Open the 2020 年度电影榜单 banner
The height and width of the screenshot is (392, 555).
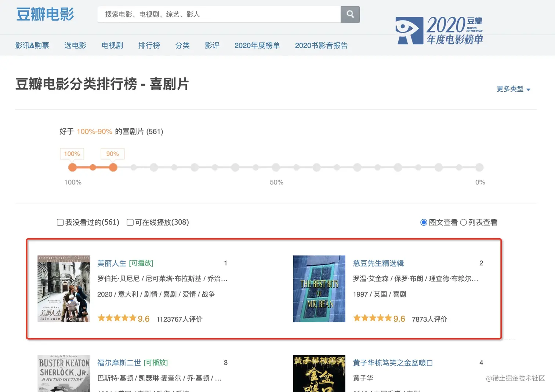coord(439,30)
